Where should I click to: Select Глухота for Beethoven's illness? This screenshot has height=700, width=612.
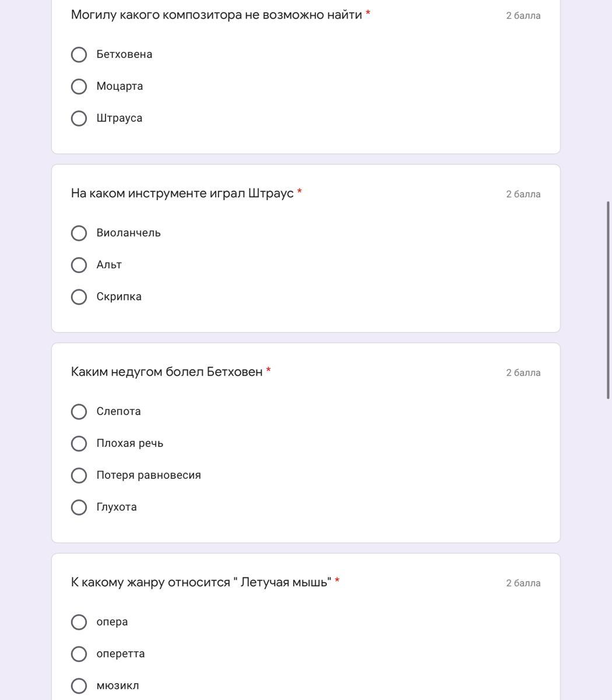pos(79,508)
